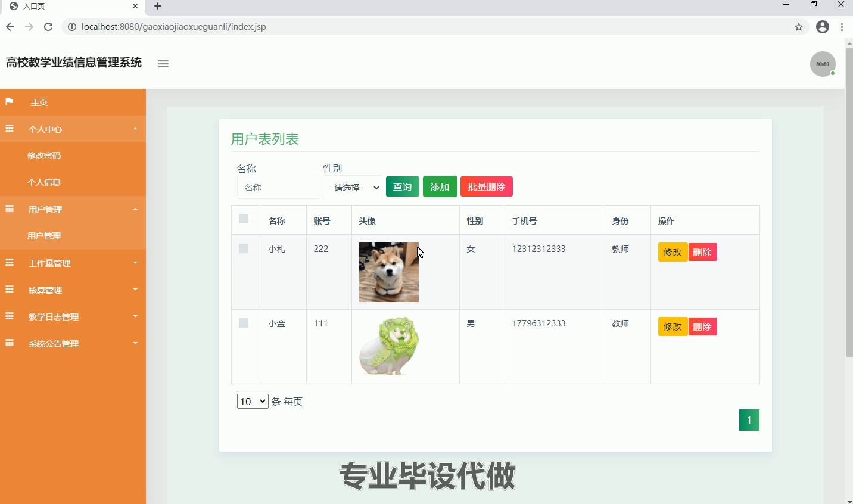Viewport: 853px width, 504px height.
Task: Open the cabbage dog avatar of 小金
Action: [389, 346]
